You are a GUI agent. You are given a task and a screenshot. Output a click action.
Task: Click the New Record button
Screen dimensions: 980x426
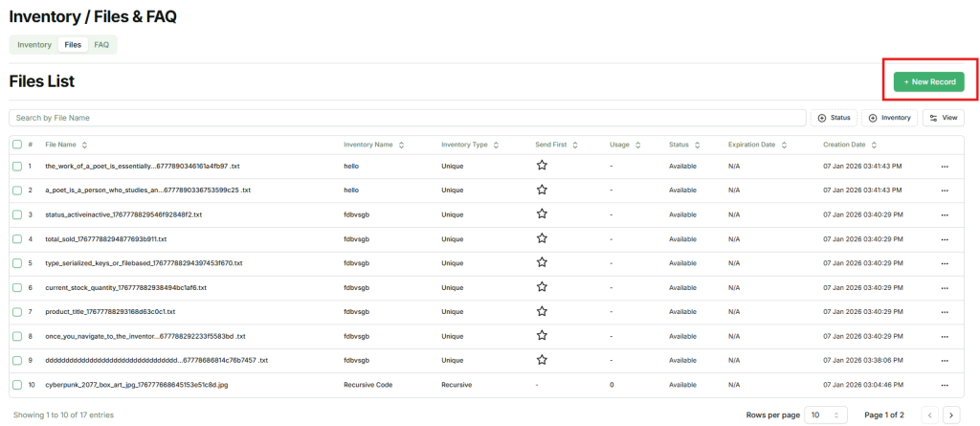pos(928,82)
